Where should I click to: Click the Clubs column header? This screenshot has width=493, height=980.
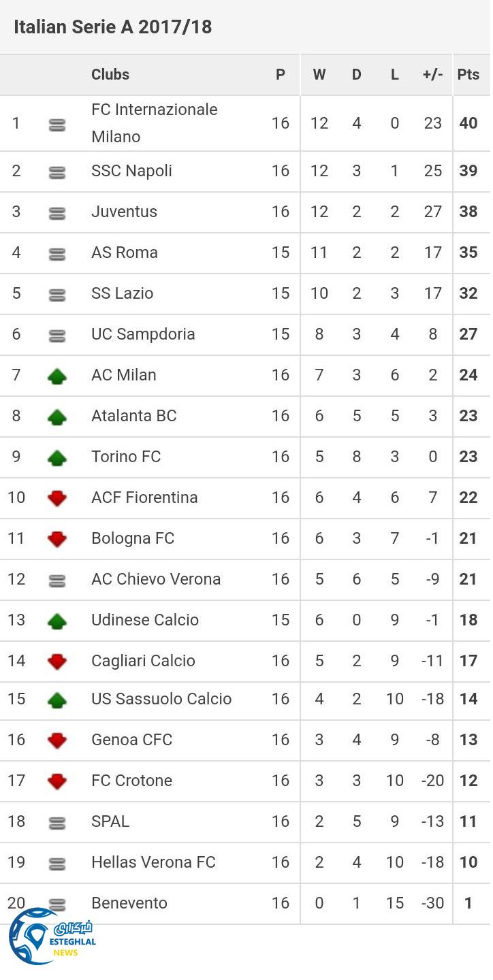(110, 75)
